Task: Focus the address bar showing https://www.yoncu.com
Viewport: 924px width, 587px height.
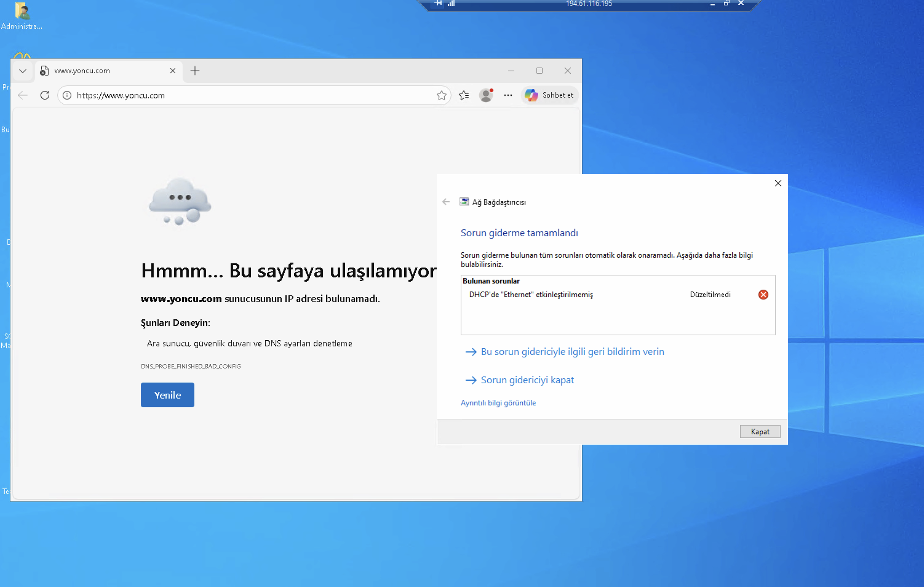Action: pos(254,96)
